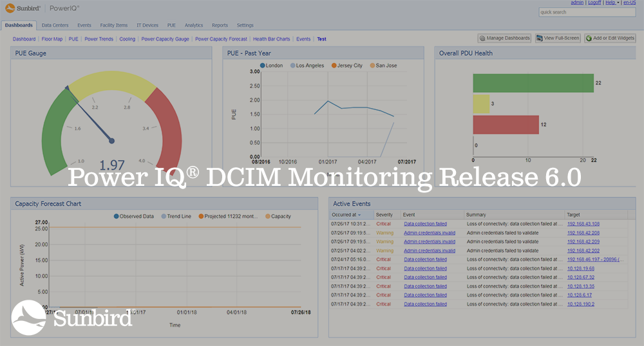Click the Active Events panel title
This screenshot has width=644, height=346.
coord(352,204)
